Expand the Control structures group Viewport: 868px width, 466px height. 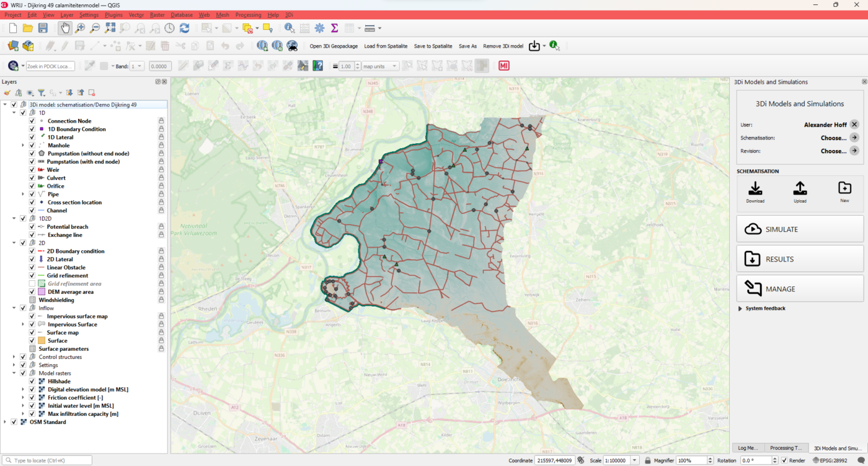point(14,356)
